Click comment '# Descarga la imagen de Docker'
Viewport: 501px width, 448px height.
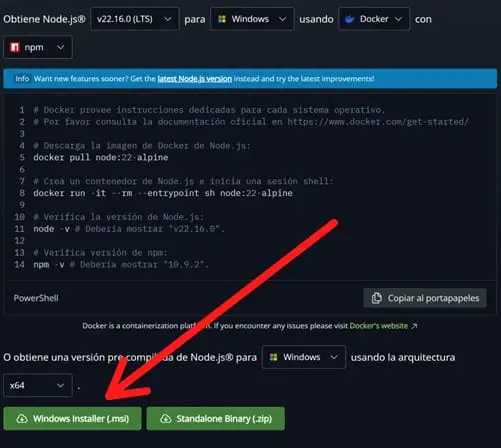142,146
